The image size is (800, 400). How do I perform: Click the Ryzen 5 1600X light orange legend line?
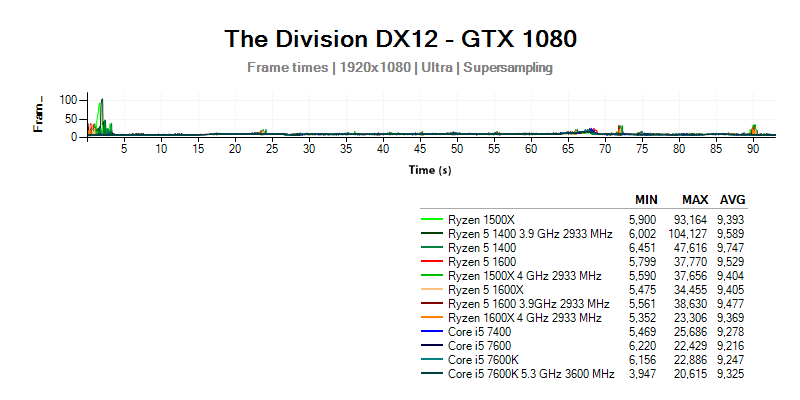432,290
